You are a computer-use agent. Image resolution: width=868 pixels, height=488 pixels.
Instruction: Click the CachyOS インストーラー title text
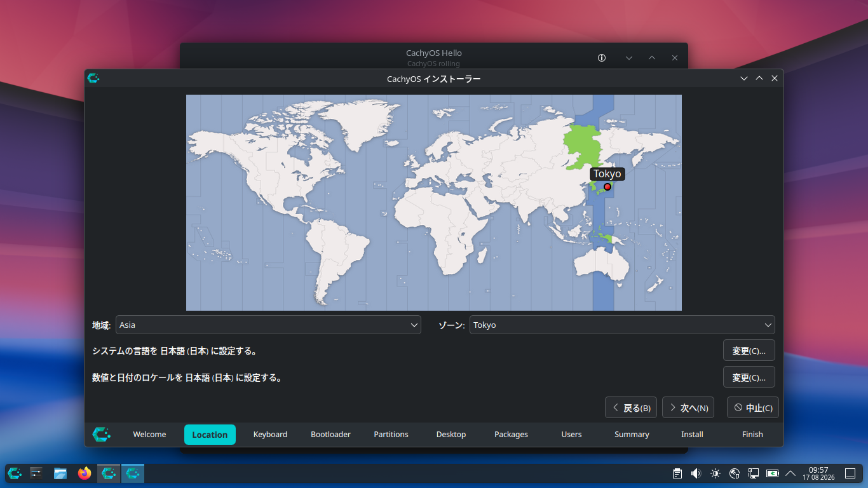click(434, 79)
